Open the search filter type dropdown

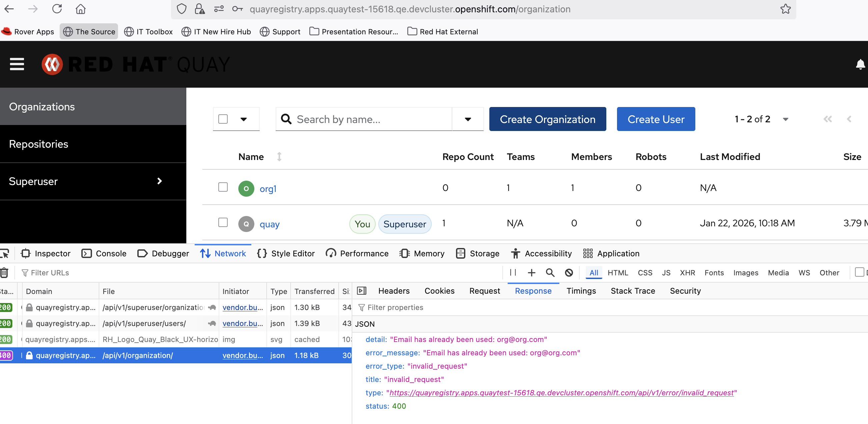tap(467, 119)
